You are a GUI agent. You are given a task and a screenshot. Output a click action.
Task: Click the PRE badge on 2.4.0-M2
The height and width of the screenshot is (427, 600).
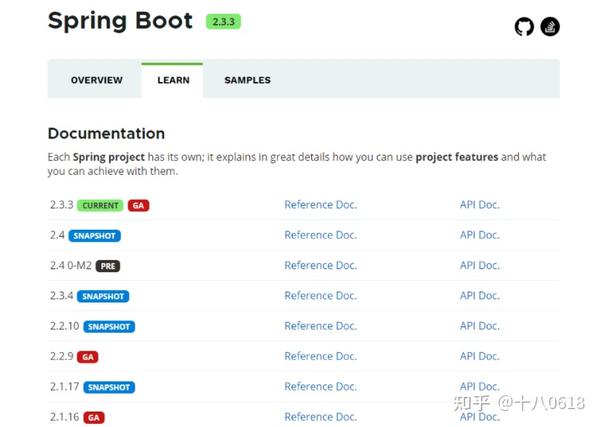(x=107, y=266)
